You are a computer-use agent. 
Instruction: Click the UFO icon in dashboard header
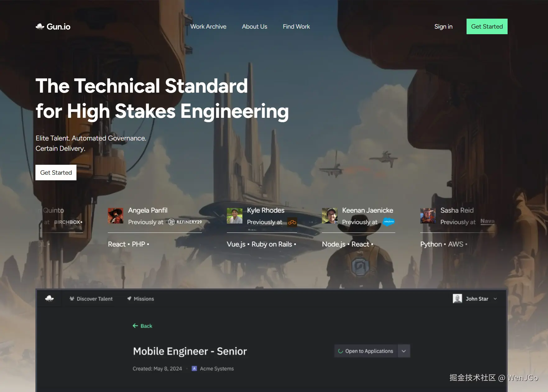pyautogui.click(x=49, y=299)
